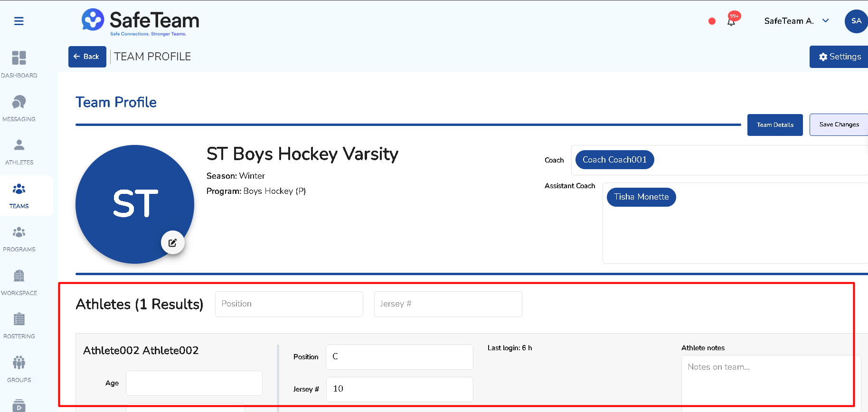Select Tisha Monette assistant coach chip

click(x=641, y=197)
